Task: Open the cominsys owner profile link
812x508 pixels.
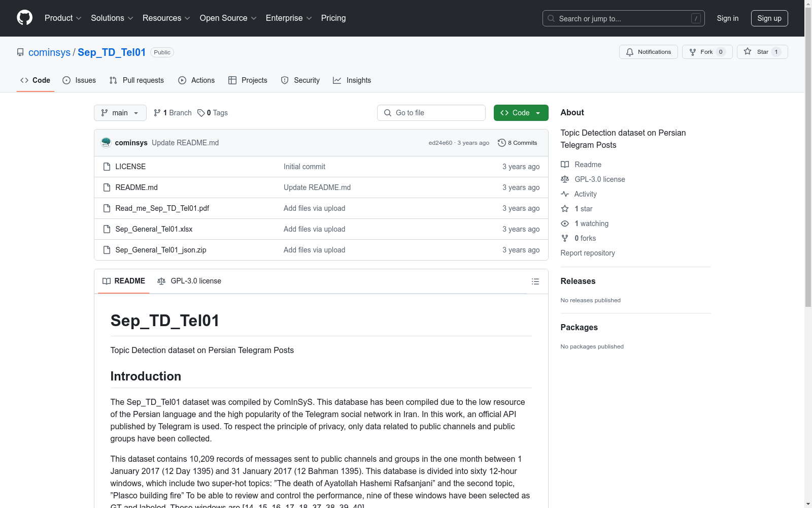Action: 49,52
